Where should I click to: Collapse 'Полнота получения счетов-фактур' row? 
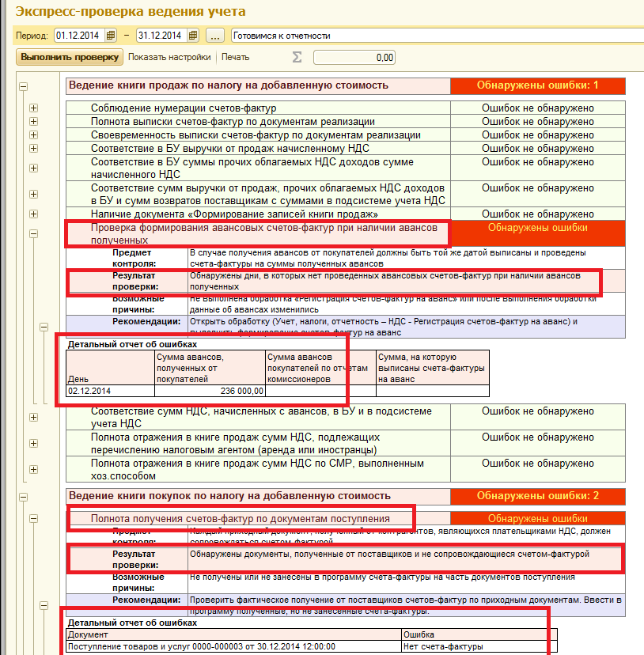pyautogui.click(x=33, y=519)
